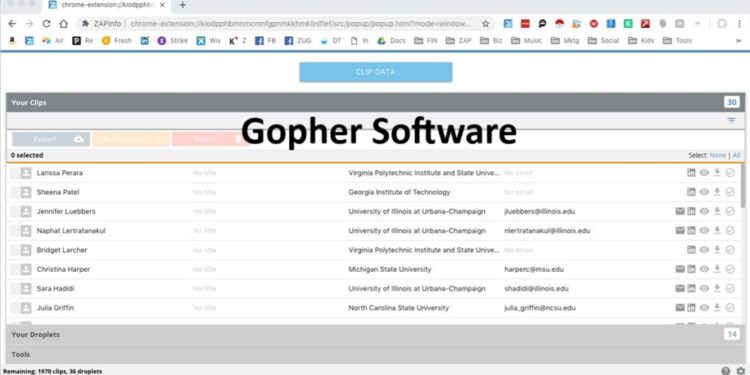The image size is (750, 375).
Task: Reload the page in the browser toolbar
Action: tap(46, 23)
